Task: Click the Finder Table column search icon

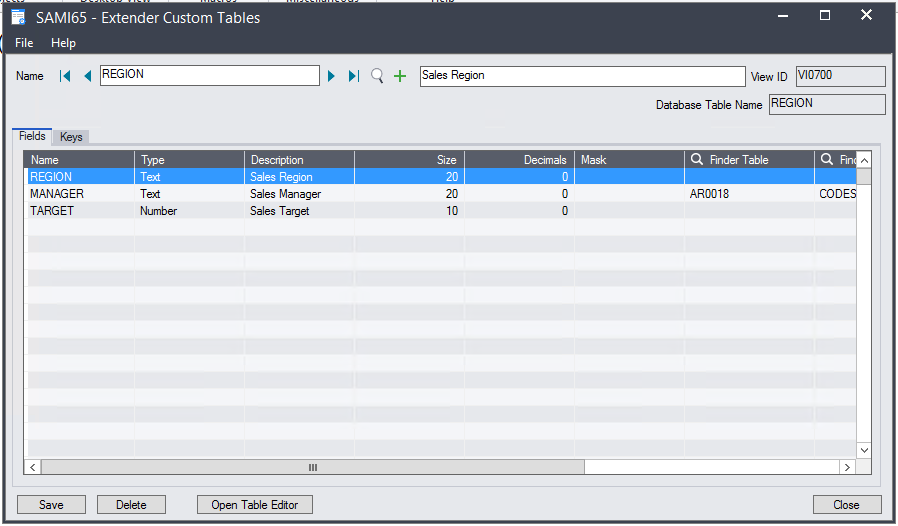Action: (x=696, y=160)
